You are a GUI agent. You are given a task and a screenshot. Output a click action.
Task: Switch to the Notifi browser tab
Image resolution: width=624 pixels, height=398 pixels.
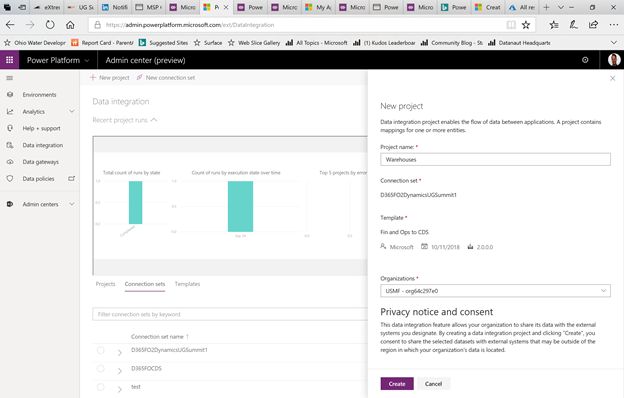coord(115,7)
